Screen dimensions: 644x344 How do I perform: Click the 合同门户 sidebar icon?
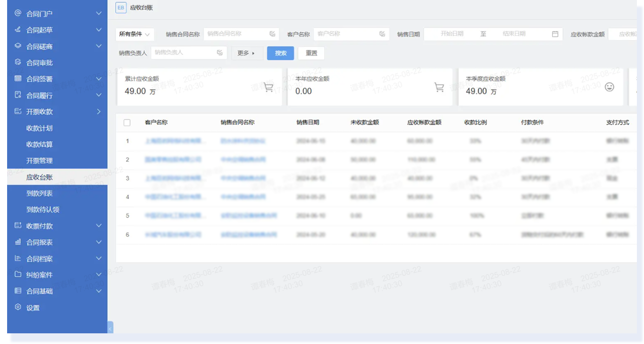point(18,13)
